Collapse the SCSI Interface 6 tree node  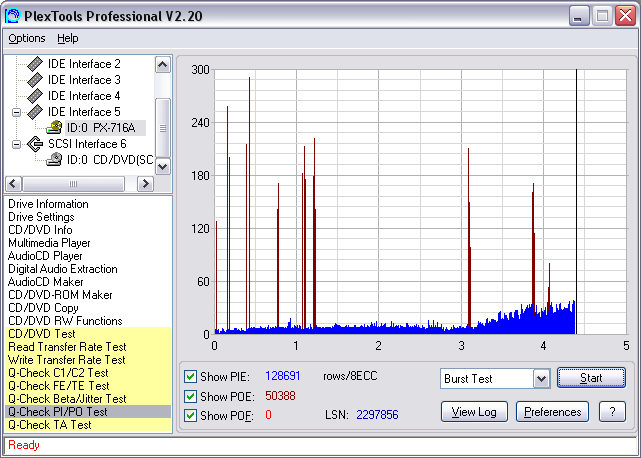click(16, 144)
